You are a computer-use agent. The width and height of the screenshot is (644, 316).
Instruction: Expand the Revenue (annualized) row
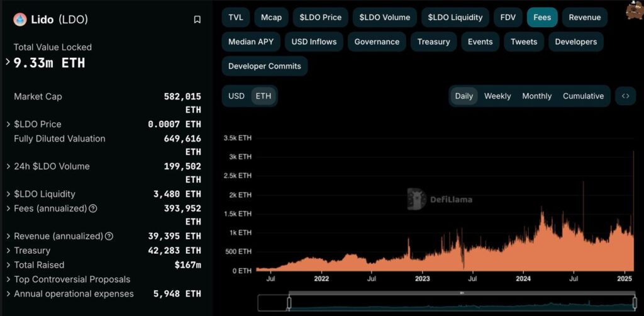click(8, 236)
